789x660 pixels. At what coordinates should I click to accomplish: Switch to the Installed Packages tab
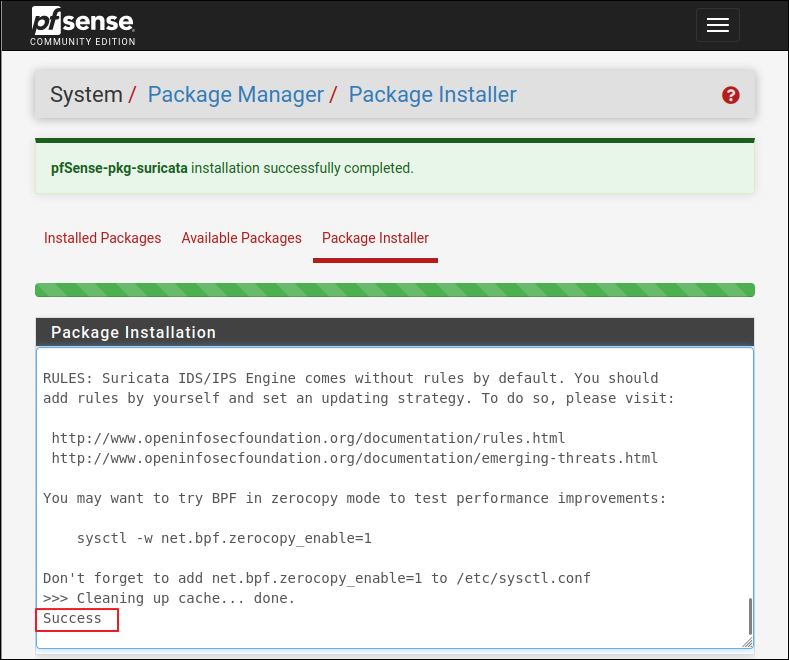103,238
